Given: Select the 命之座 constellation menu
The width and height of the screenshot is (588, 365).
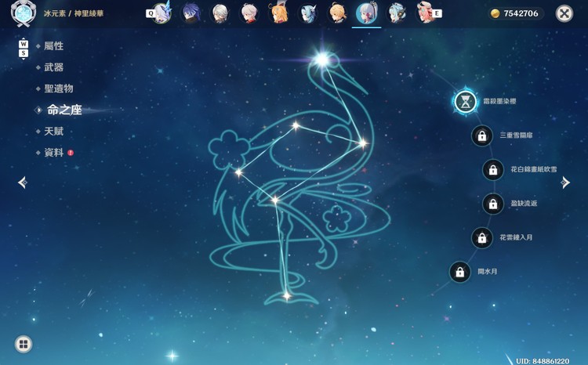Looking at the screenshot, I should point(64,110).
